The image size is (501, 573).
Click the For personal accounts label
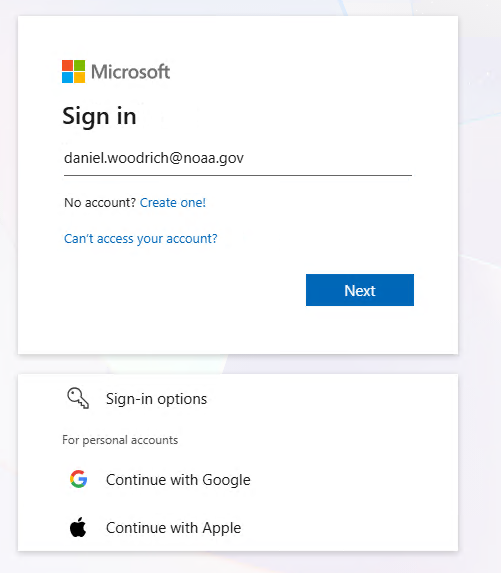(x=120, y=440)
